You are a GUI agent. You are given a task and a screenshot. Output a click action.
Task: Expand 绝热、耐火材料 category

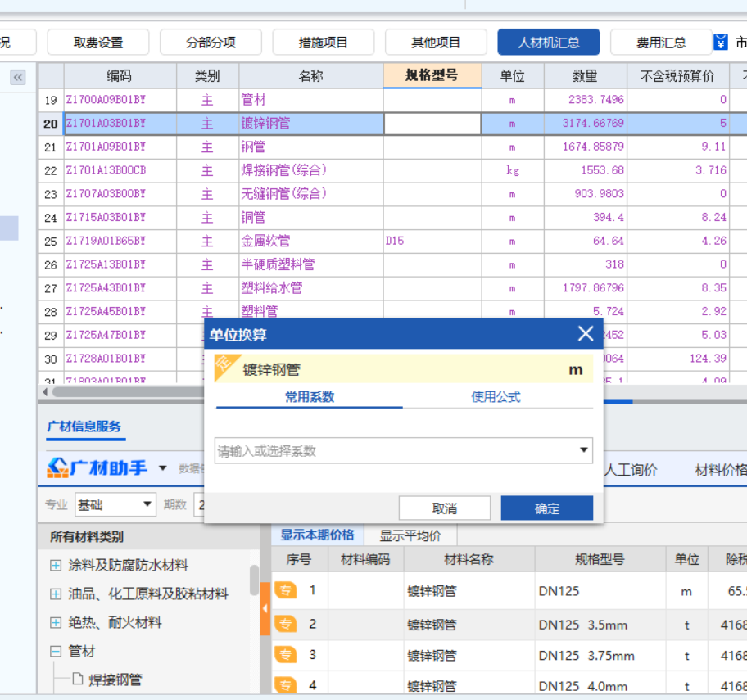pyautogui.click(x=56, y=622)
